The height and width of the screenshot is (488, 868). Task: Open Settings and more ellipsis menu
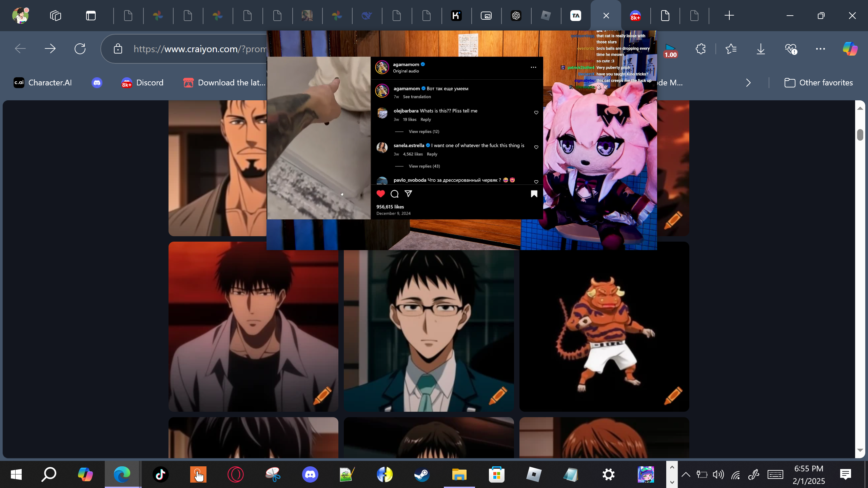pos(820,49)
